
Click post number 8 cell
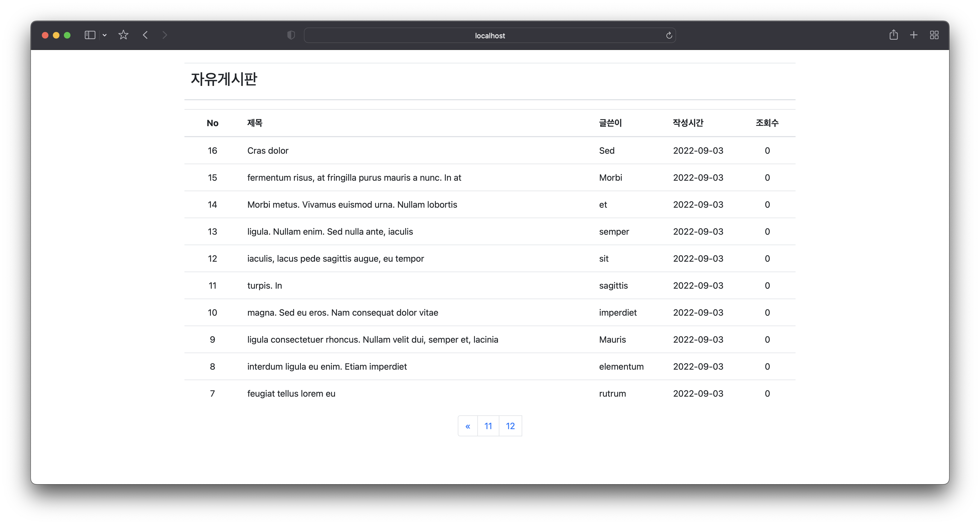pos(212,367)
